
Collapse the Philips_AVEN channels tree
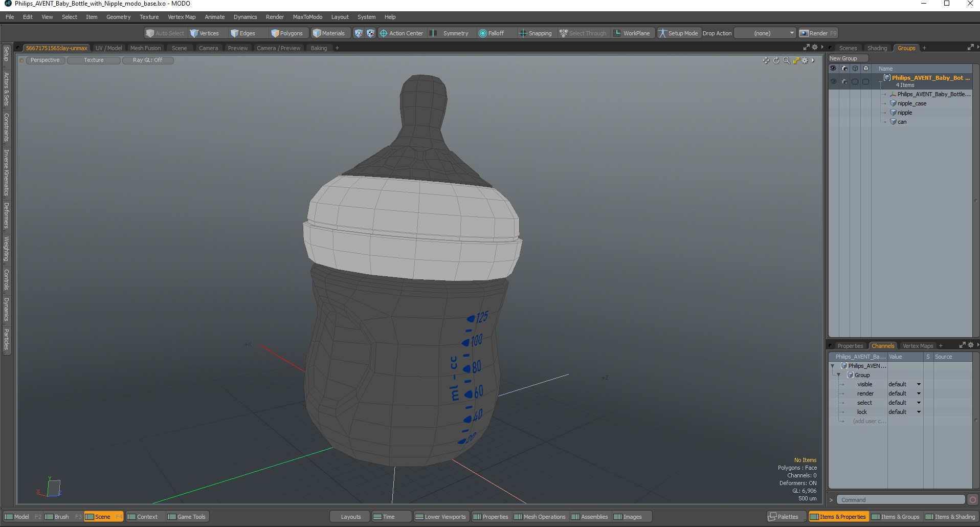[833, 366]
